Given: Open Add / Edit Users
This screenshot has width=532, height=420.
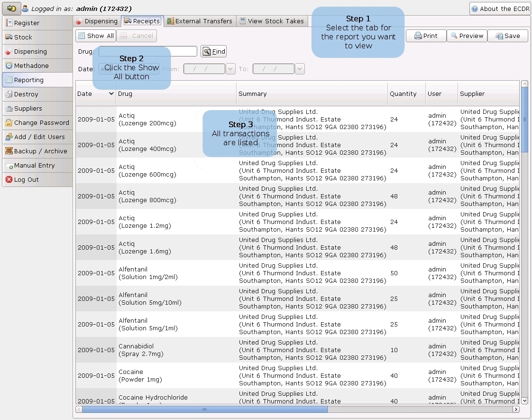Looking at the screenshot, I should [37, 137].
